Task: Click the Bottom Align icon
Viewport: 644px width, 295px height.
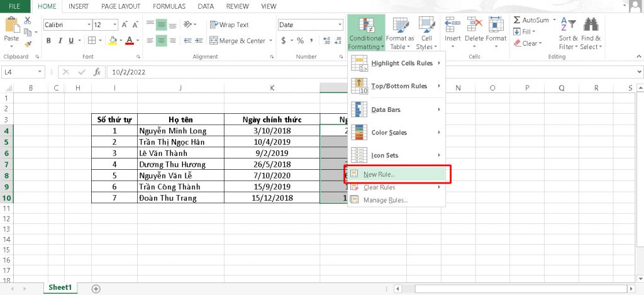Action: pos(173,25)
